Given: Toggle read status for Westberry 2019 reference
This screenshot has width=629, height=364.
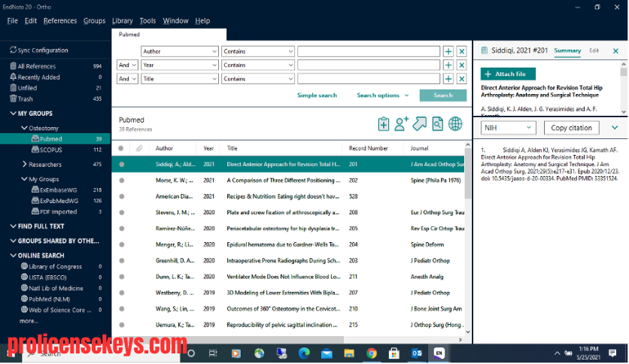Looking at the screenshot, I should (x=122, y=293).
